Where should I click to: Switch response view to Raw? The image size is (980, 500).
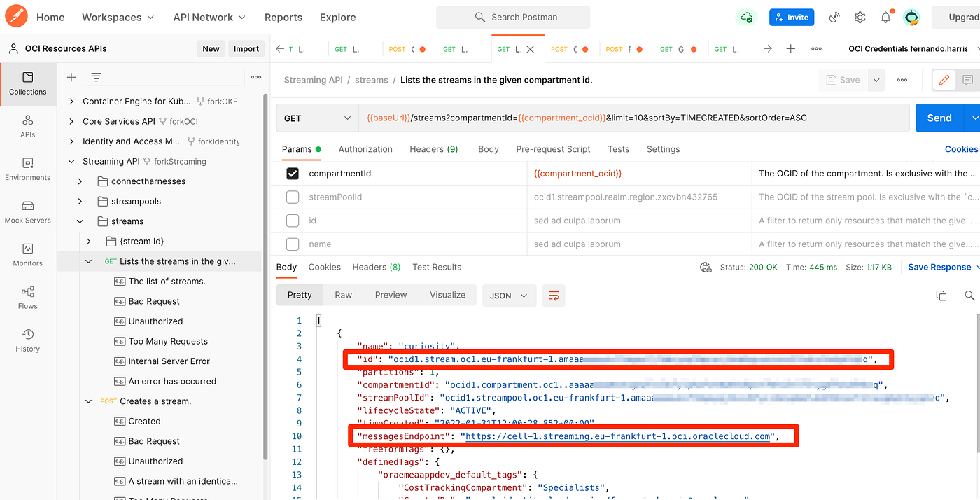point(343,295)
